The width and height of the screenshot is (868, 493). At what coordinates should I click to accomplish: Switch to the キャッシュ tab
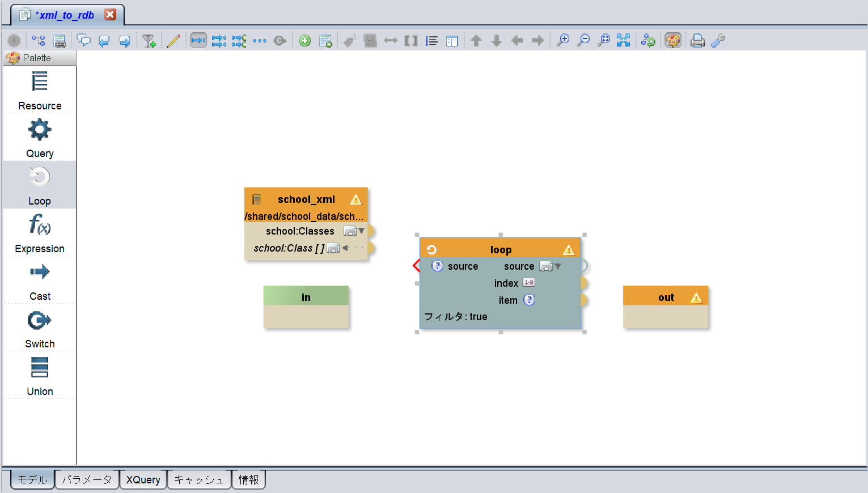pyautogui.click(x=199, y=479)
